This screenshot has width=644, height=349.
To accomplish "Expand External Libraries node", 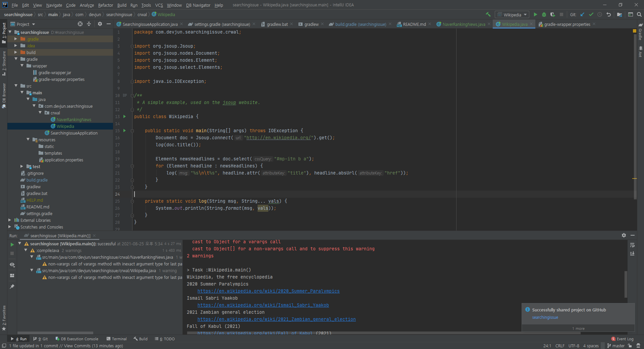I will coord(9,220).
